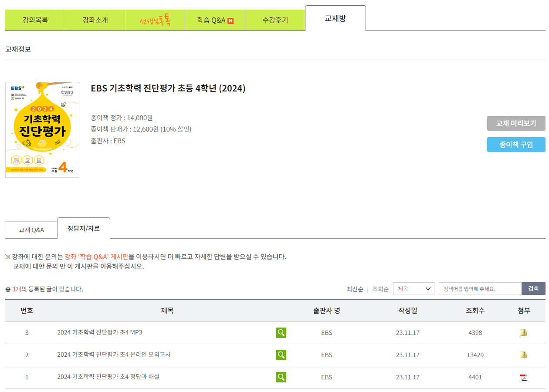Open the 학습 Q&A tab
This screenshot has height=392, width=549.
click(x=215, y=20)
